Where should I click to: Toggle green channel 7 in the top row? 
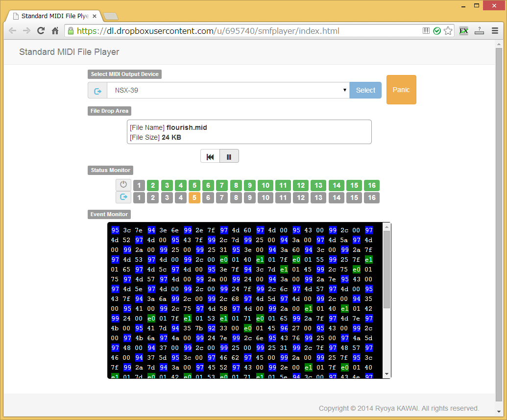point(222,185)
